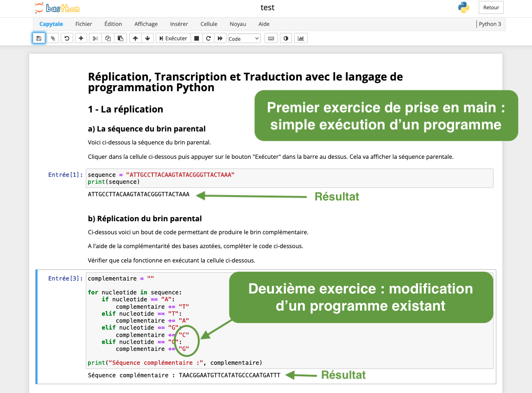
Task: Open the keyboard command palette
Action: click(x=271, y=38)
